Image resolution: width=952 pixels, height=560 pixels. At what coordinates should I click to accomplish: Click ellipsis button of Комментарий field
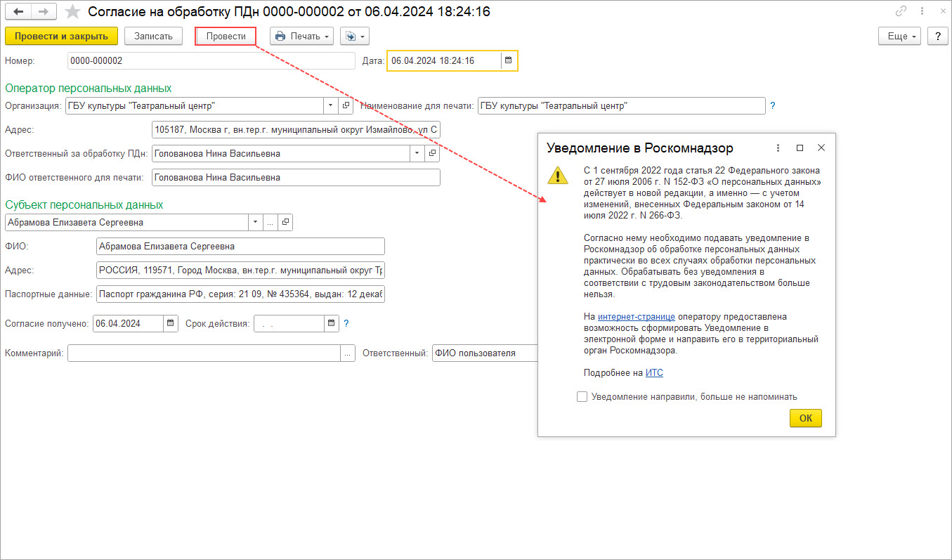pyautogui.click(x=348, y=353)
